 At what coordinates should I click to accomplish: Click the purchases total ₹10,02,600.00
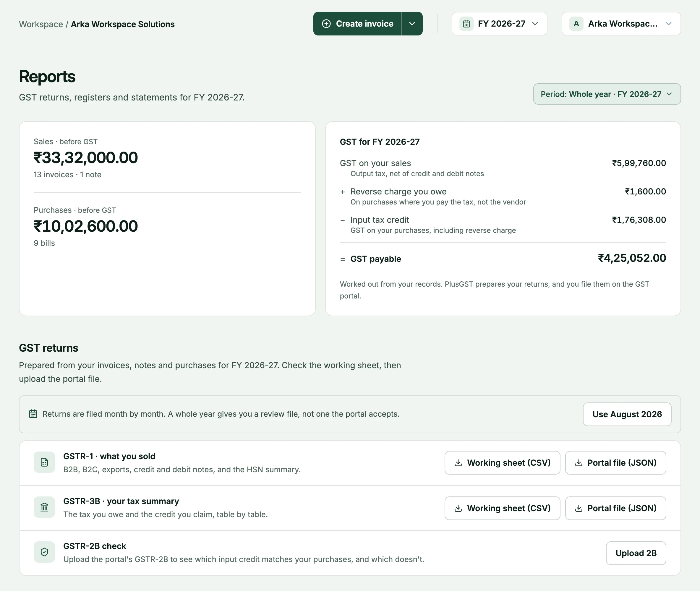[x=86, y=226]
